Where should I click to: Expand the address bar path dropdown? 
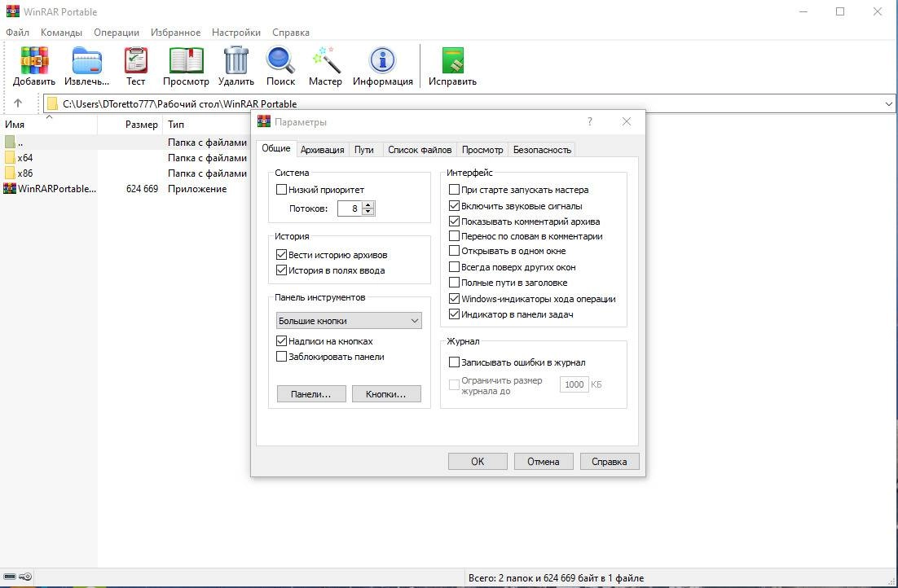[x=888, y=103]
